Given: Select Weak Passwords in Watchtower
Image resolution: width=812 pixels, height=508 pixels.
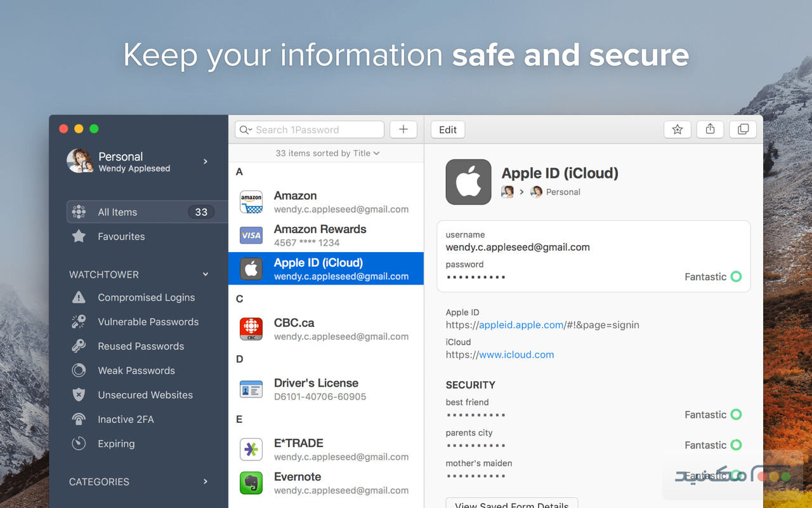Looking at the screenshot, I should click(136, 370).
